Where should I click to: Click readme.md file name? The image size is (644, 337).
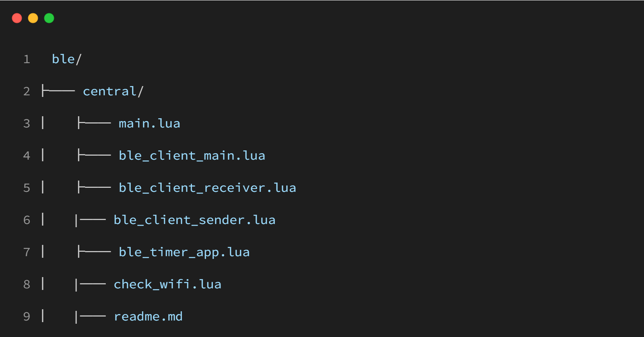pyautogui.click(x=148, y=316)
